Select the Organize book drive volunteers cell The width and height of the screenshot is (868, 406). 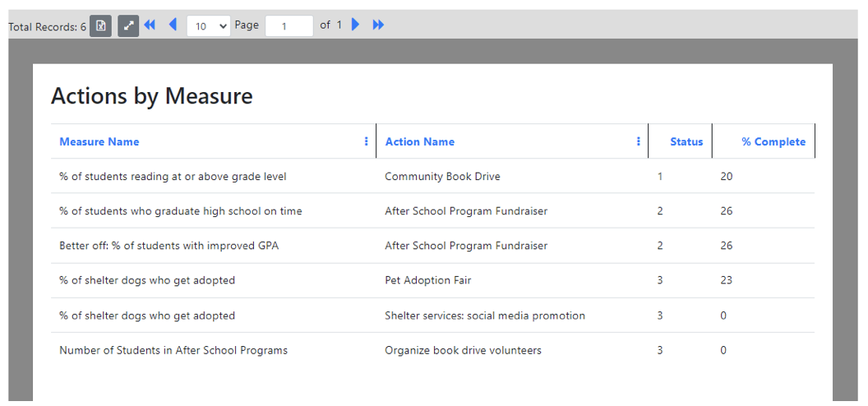(x=463, y=351)
